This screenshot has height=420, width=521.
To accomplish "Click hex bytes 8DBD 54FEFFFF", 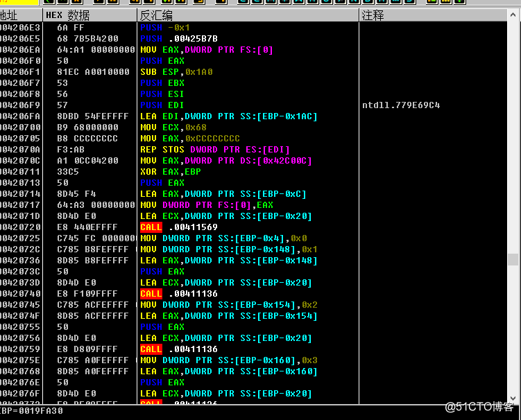I will coord(93,116).
